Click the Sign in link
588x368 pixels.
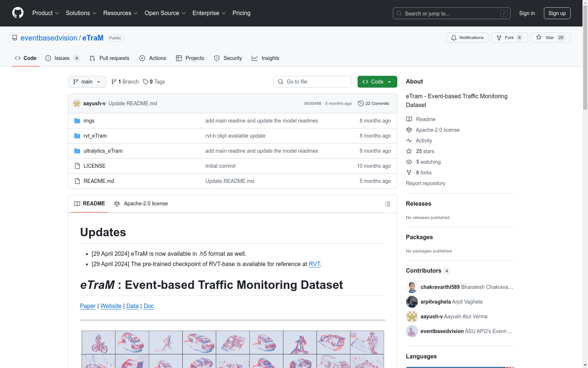(x=527, y=13)
